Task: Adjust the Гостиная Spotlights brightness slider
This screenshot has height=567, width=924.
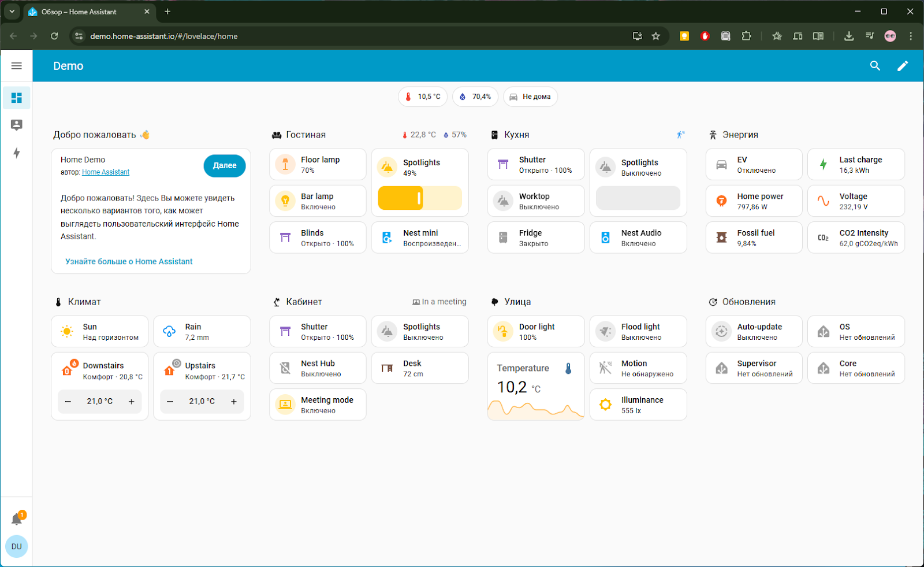Action: point(420,198)
